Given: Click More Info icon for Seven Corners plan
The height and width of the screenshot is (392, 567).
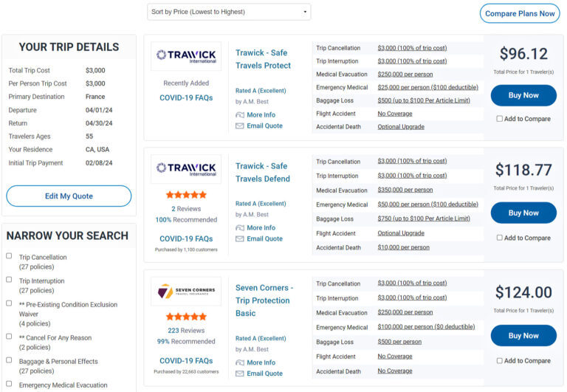Looking at the screenshot, I should [239, 362].
